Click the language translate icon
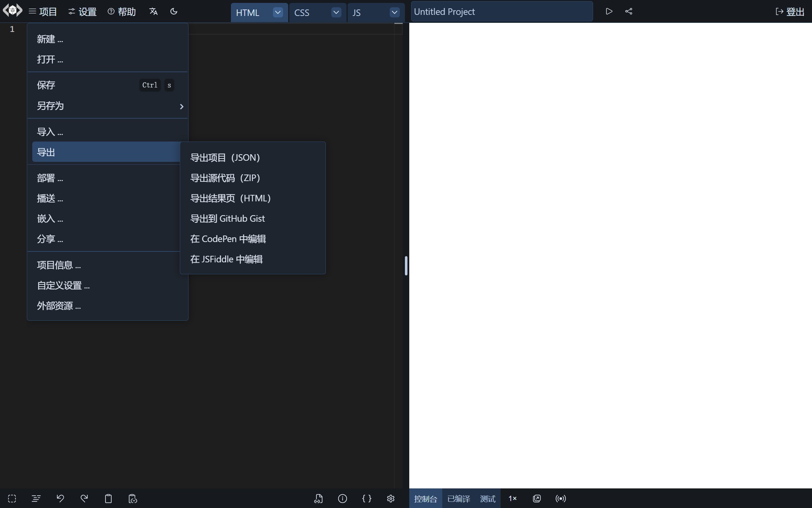 coord(153,11)
